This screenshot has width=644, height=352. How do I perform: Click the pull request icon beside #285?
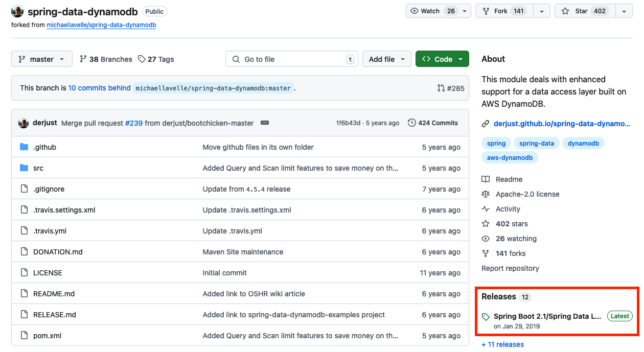click(x=441, y=88)
